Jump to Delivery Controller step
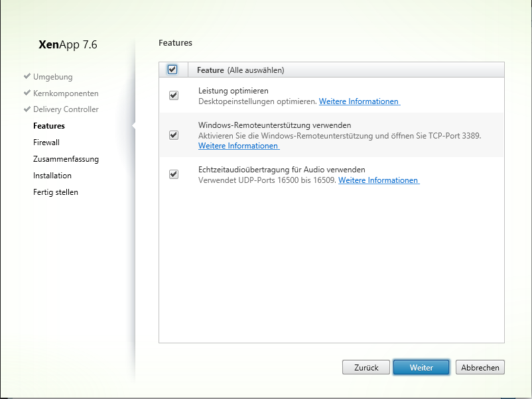This screenshot has height=399, width=532. tap(66, 109)
